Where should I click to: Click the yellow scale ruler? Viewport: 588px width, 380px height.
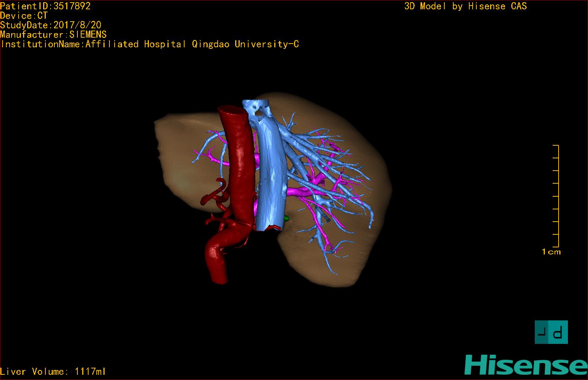tap(556, 196)
